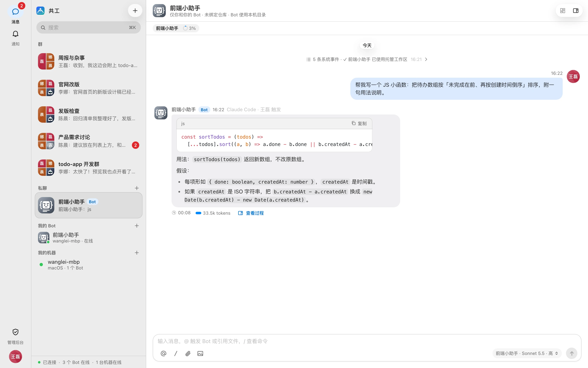Open the 发版检查 group chat
The width and height of the screenshot is (588, 368).
[88, 114]
